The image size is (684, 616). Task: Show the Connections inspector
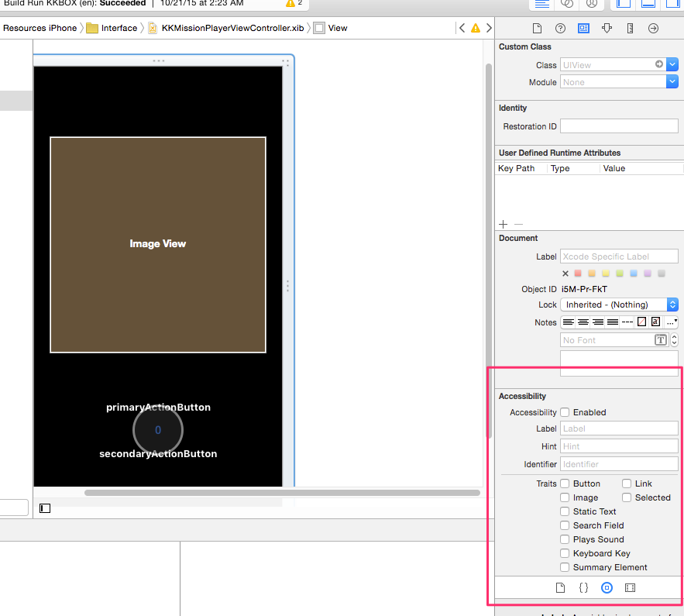tap(653, 28)
